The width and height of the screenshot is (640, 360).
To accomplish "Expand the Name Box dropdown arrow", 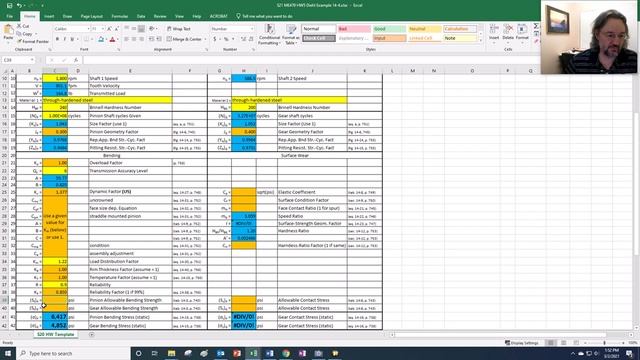I will click(32, 60).
